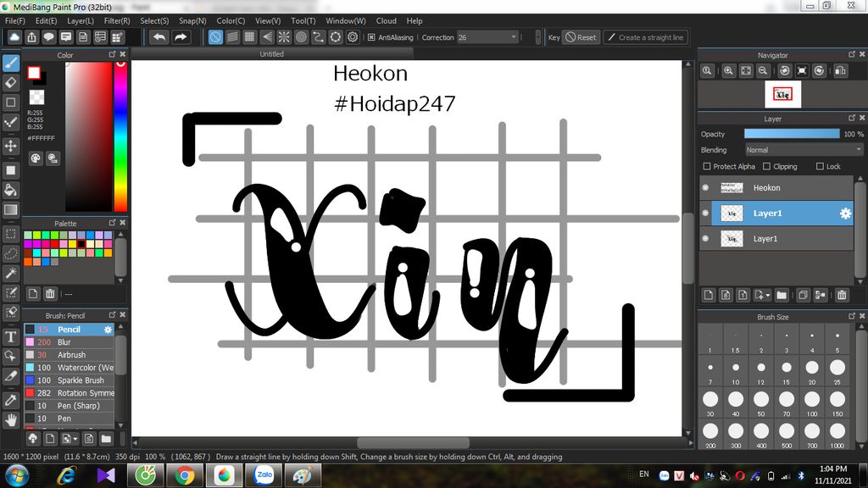Zoom in using Navigator zoom-in icon

point(728,71)
